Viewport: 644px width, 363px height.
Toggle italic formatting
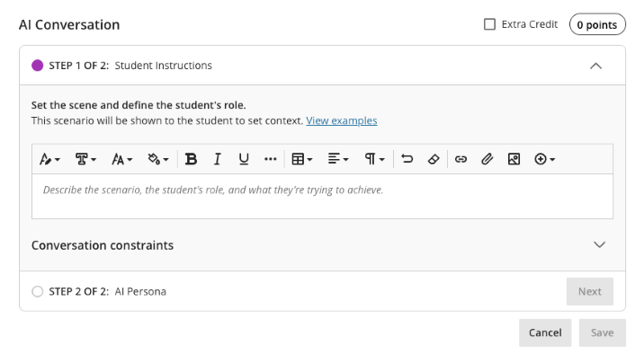pyautogui.click(x=218, y=159)
